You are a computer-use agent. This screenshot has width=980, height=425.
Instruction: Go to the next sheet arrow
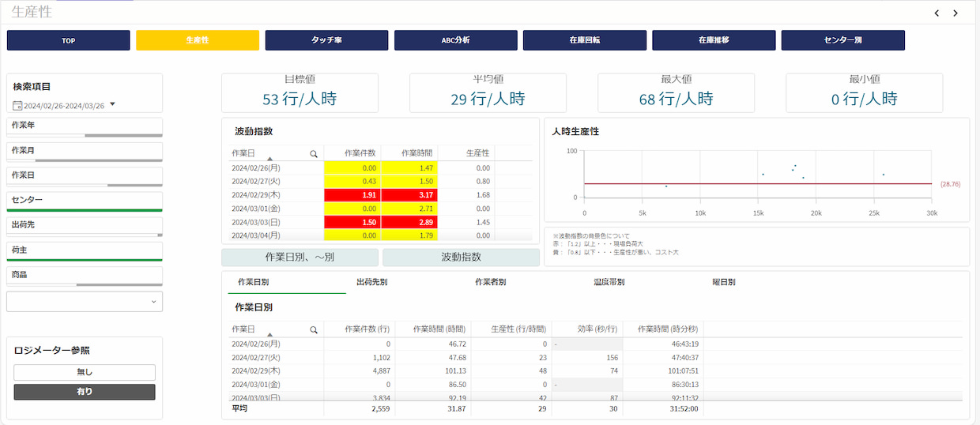click(x=955, y=13)
